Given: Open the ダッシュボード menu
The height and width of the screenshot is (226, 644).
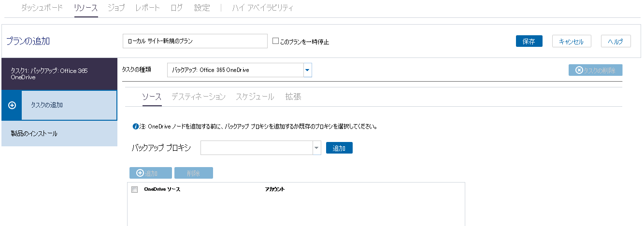Looking at the screenshot, I should point(42,8).
